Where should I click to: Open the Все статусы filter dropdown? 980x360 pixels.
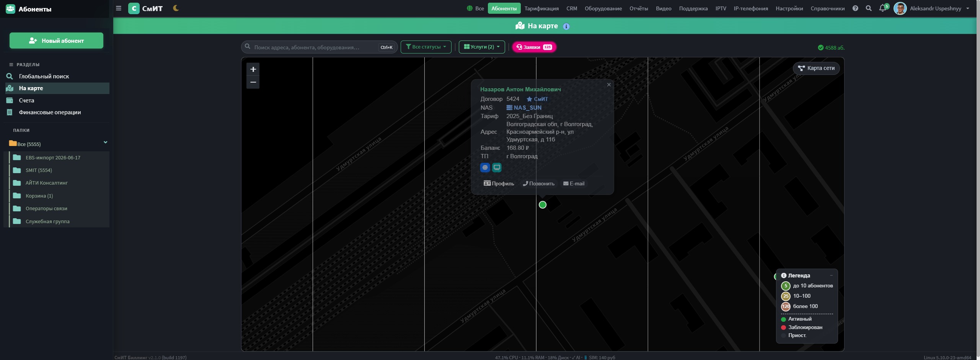(x=426, y=47)
